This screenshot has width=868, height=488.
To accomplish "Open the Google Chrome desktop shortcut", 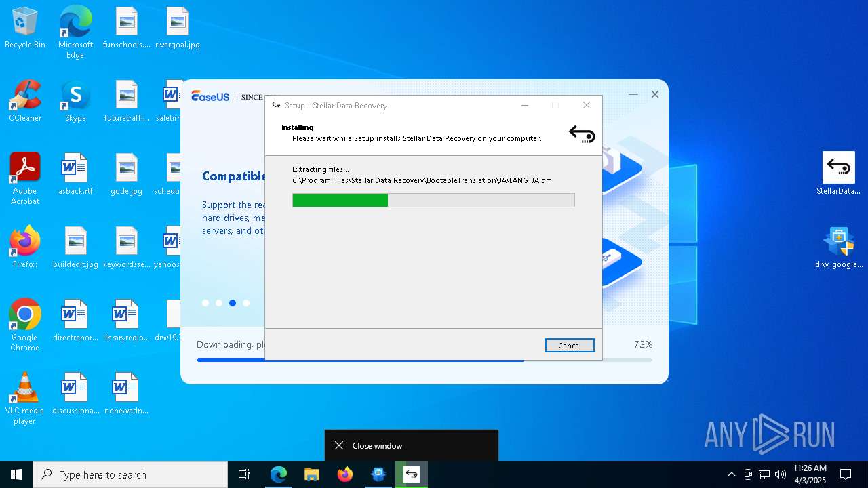I will (25, 325).
